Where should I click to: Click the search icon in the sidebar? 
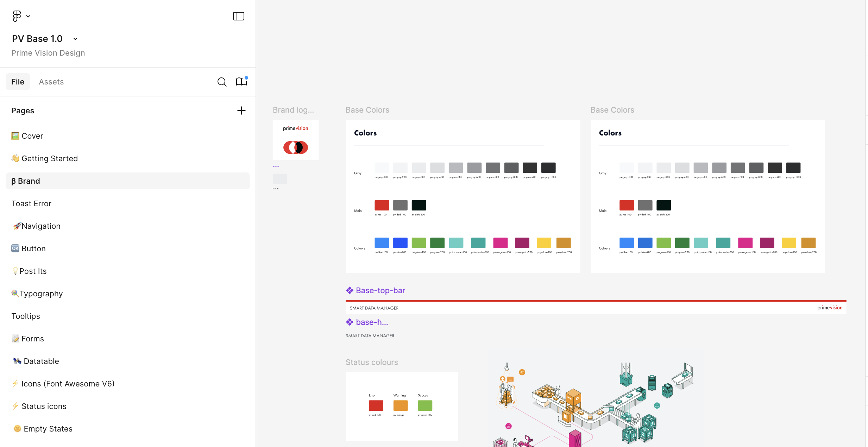222,81
